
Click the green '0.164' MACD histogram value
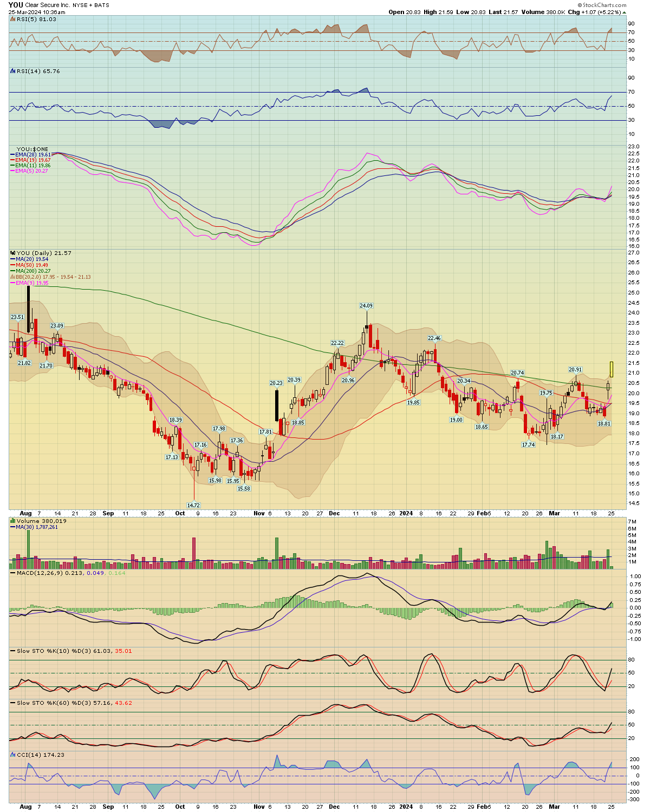[117, 573]
